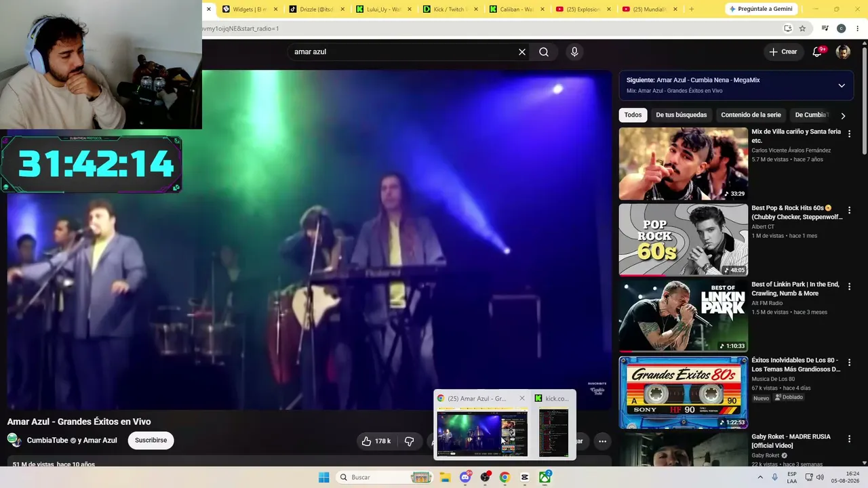This screenshot has height=488, width=868.
Task: Open a new Chrome tab
Action: [692, 9]
